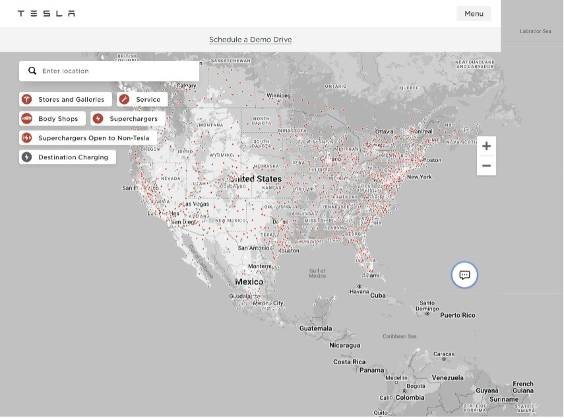Click the Labrador Sea label
Image resolution: width=564 pixels, height=418 pixels.
[x=535, y=31]
